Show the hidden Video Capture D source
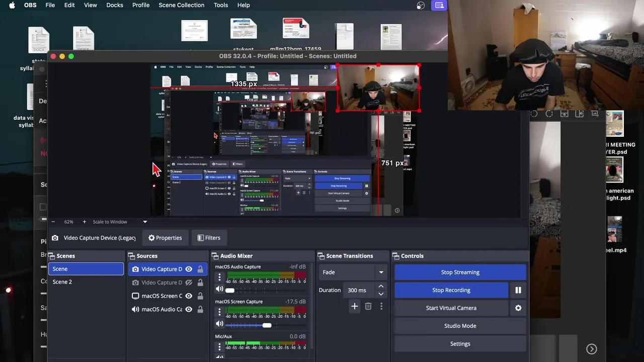 click(189, 283)
